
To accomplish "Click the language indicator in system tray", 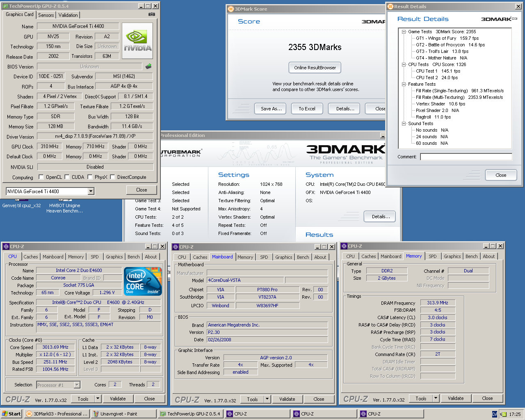I will pyautogui.click(x=495, y=414).
